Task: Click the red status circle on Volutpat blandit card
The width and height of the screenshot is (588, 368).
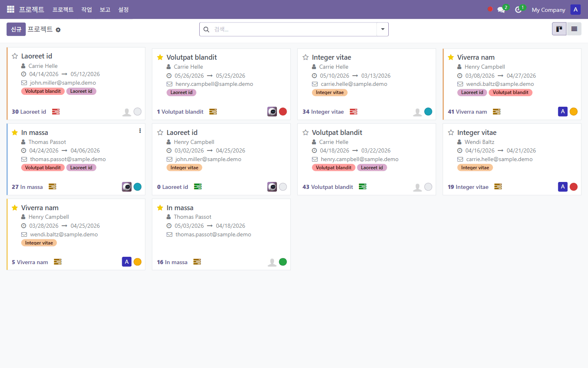Action: [283, 112]
